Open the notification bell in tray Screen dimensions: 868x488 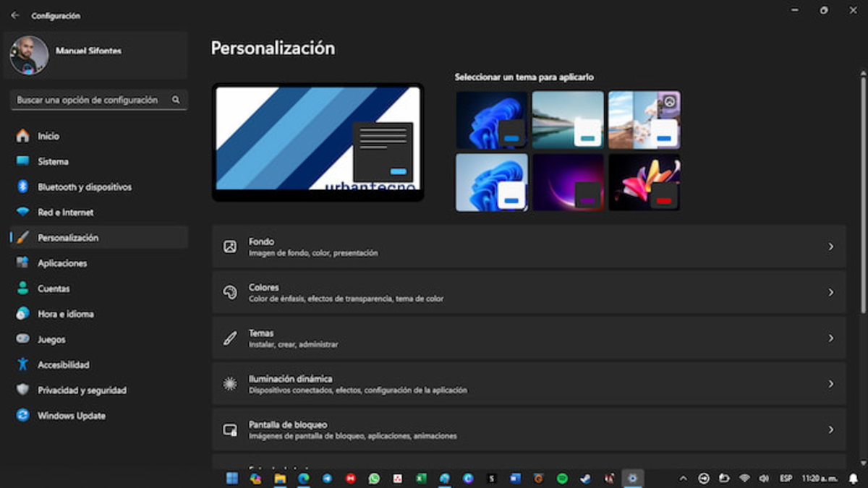click(x=854, y=479)
